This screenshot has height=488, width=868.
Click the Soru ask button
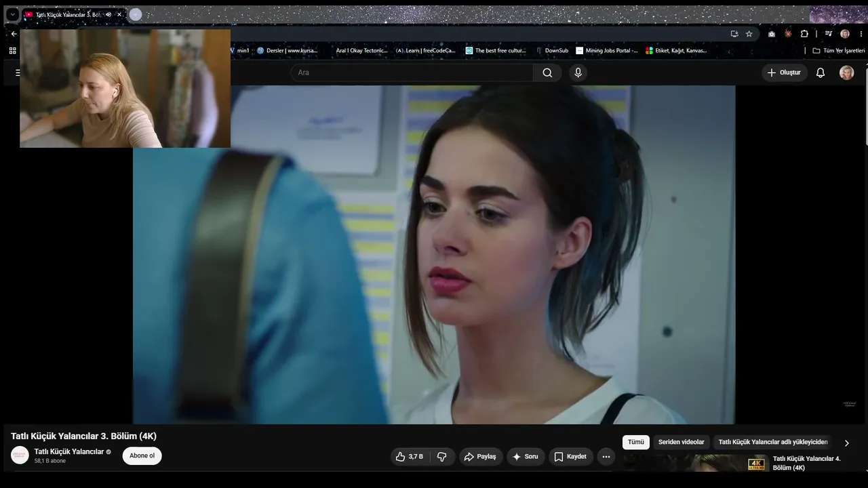pos(526,457)
